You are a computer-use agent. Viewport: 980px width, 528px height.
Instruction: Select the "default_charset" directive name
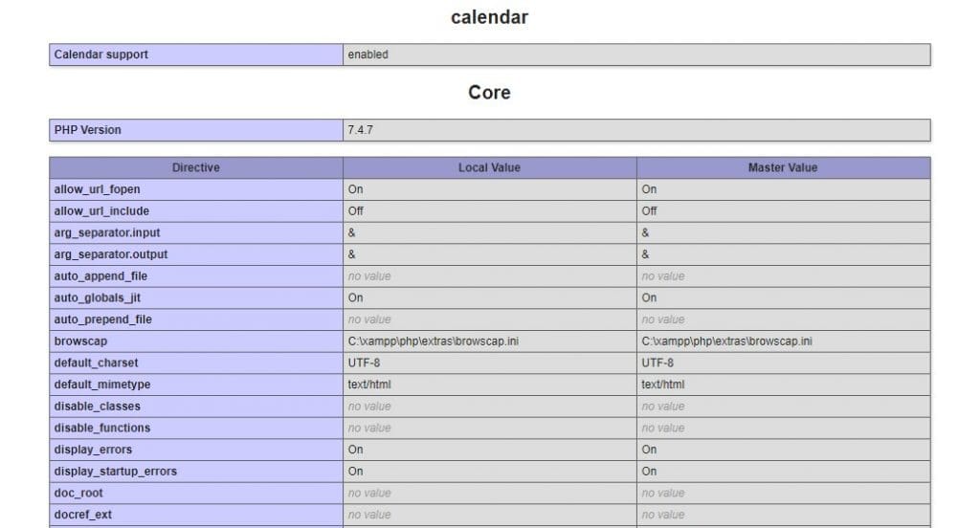pos(97,363)
